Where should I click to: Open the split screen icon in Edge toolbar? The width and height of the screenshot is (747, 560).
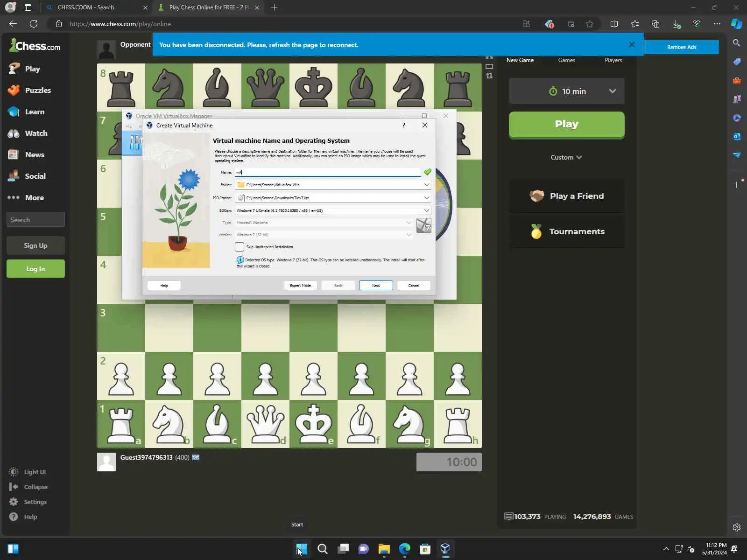coord(614,24)
